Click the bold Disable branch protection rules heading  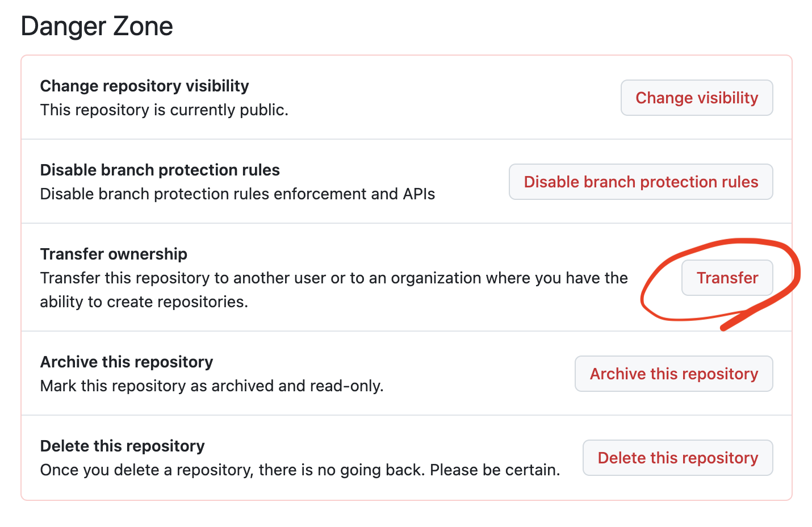tap(160, 170)
